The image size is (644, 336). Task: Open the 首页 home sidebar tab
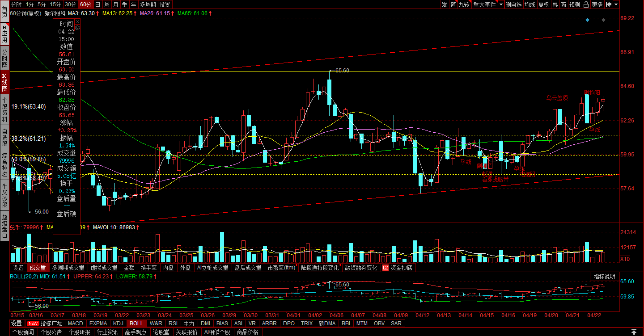click(x=4, y=11)
